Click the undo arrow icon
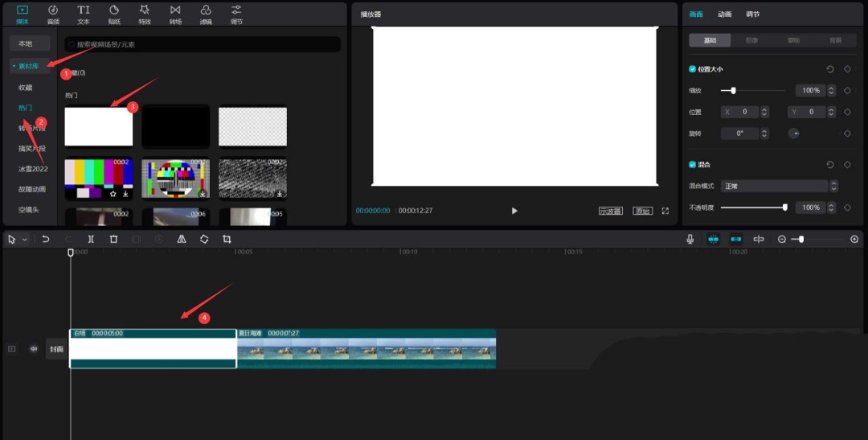 [46, 240]
